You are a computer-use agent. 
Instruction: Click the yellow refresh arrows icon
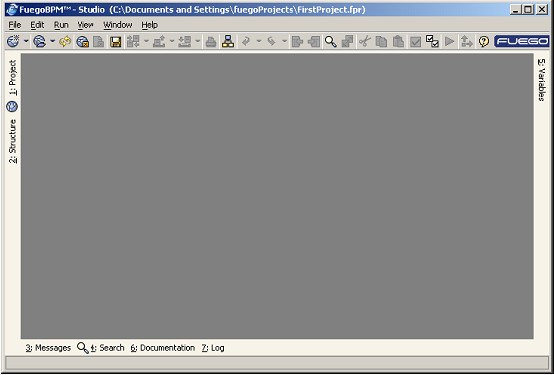point(65,42)
